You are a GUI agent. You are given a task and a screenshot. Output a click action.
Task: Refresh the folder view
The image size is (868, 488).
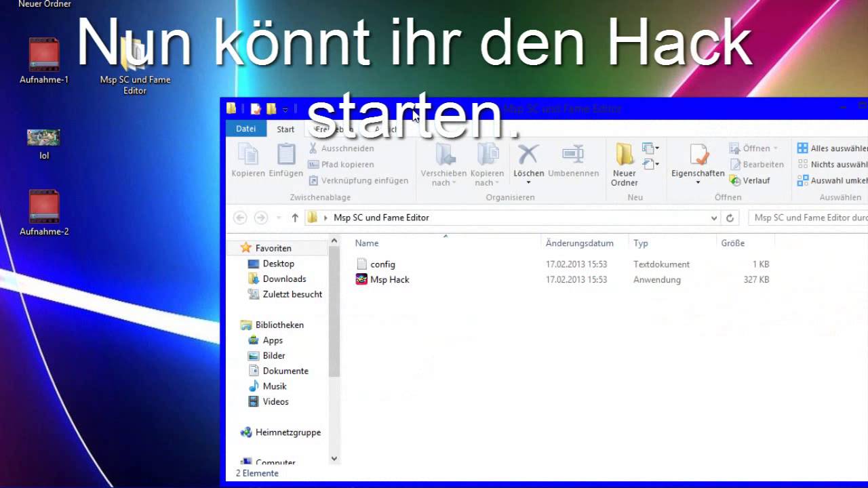[730, 218]
